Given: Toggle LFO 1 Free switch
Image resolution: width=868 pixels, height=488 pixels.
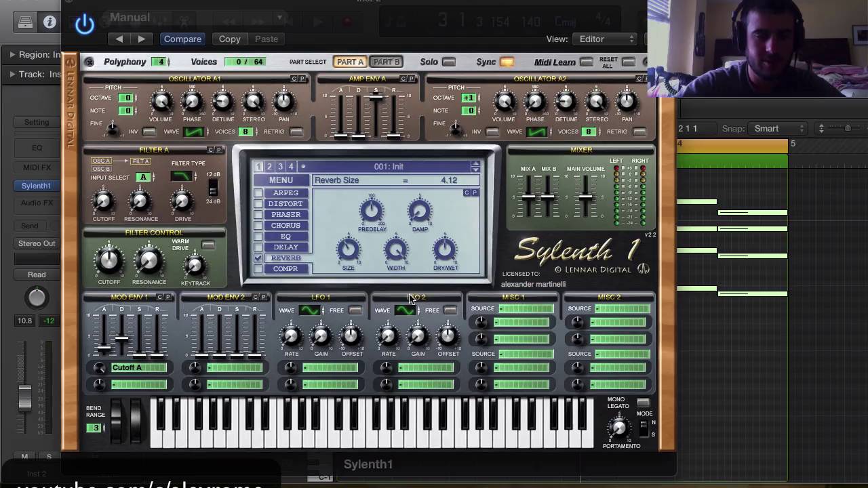Looking at the screenshot, I should 355,310.
